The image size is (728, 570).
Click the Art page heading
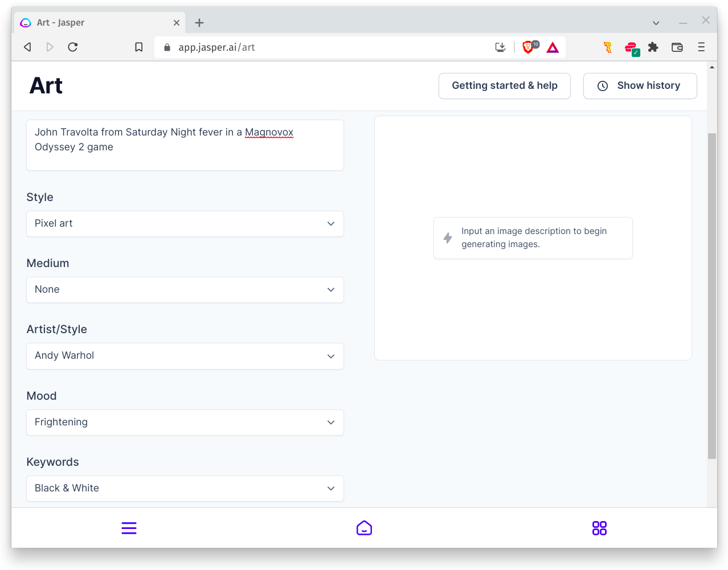(46, 86)
